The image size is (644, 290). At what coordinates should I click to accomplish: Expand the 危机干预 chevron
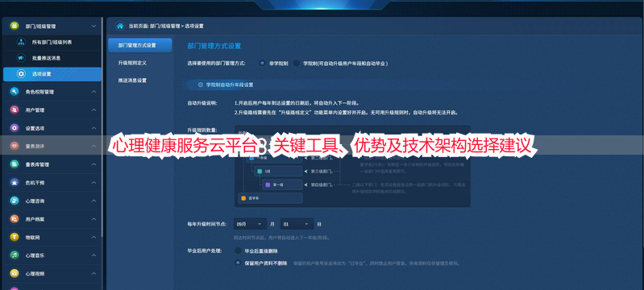click(x=93, y=183)
